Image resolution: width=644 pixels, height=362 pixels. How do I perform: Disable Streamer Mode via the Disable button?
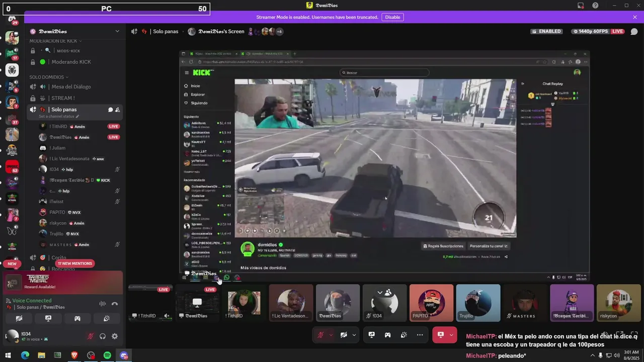click(392, 17)
